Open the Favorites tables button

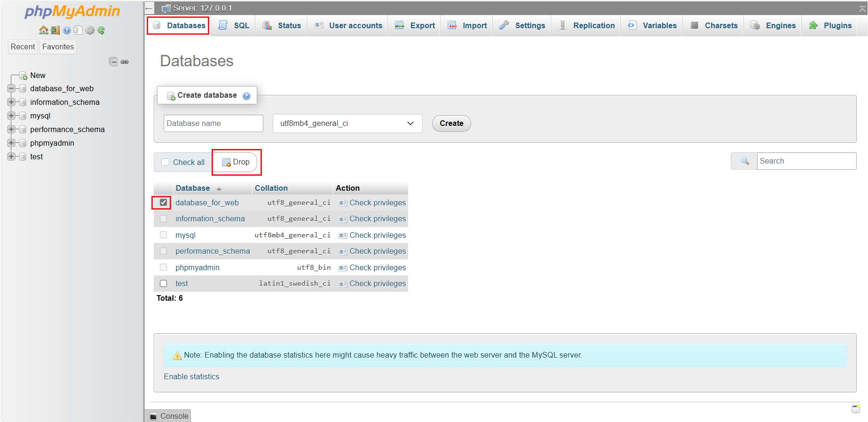click(x=58, y=47)
